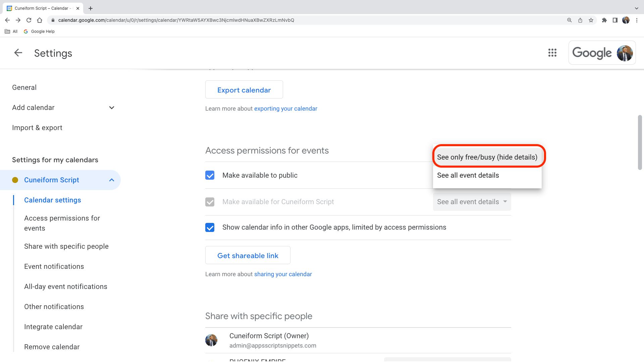
Task: Click the page share icon in address bar
Action: pos(580,20)
